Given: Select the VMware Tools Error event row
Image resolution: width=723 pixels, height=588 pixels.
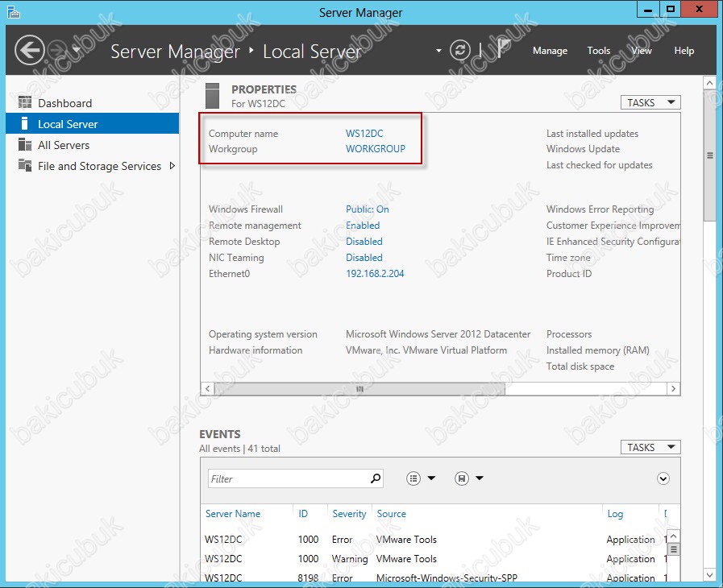Looking at the screenshot, I should click(x=434, y=539).
